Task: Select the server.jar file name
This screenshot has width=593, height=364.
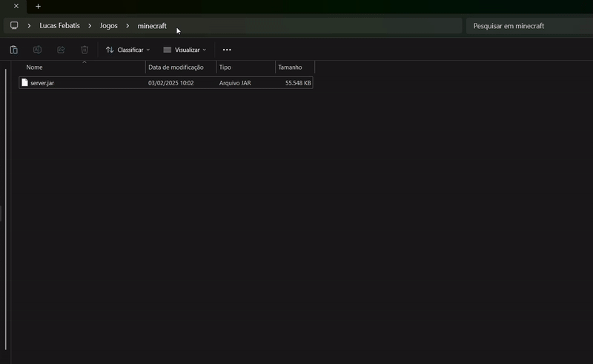Action: 42,83
